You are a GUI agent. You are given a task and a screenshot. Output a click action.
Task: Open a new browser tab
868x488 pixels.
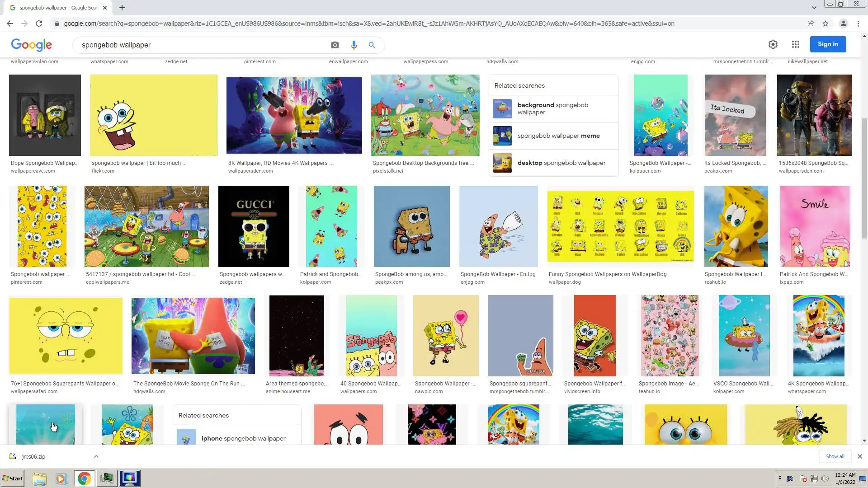point(122,8)
